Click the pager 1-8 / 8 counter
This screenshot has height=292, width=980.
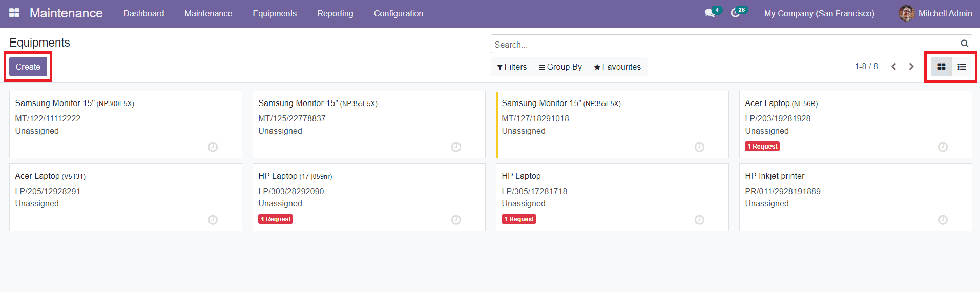click(866, 67)
